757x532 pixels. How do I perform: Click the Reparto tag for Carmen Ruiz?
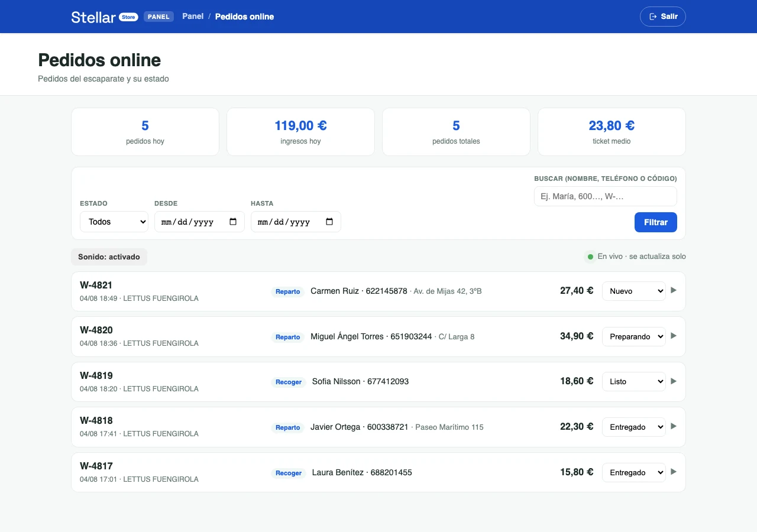pyautogui.click(x=288, y=291)
